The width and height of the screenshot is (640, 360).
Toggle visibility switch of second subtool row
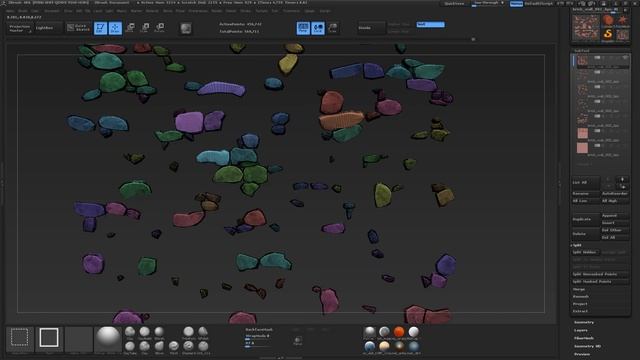point(597,72)
